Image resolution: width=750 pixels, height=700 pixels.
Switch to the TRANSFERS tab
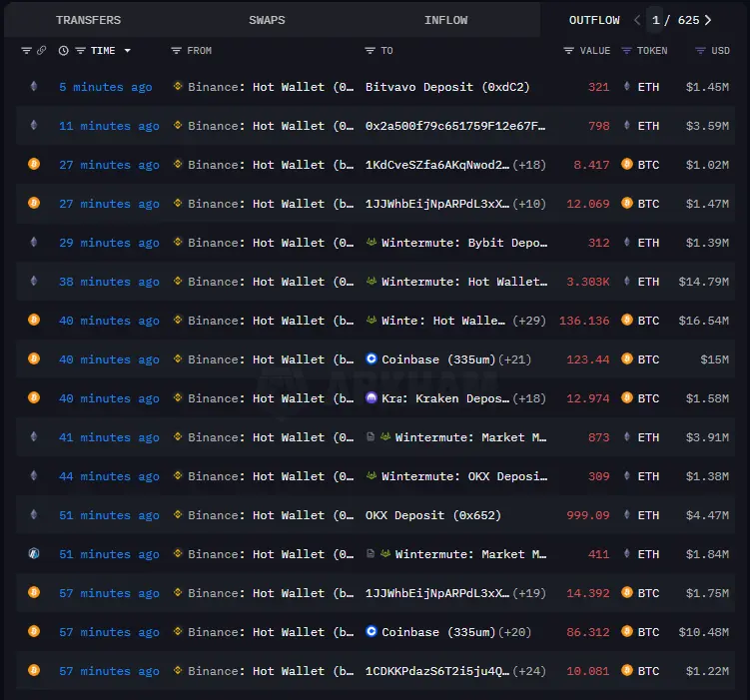(x=88, y=20)
